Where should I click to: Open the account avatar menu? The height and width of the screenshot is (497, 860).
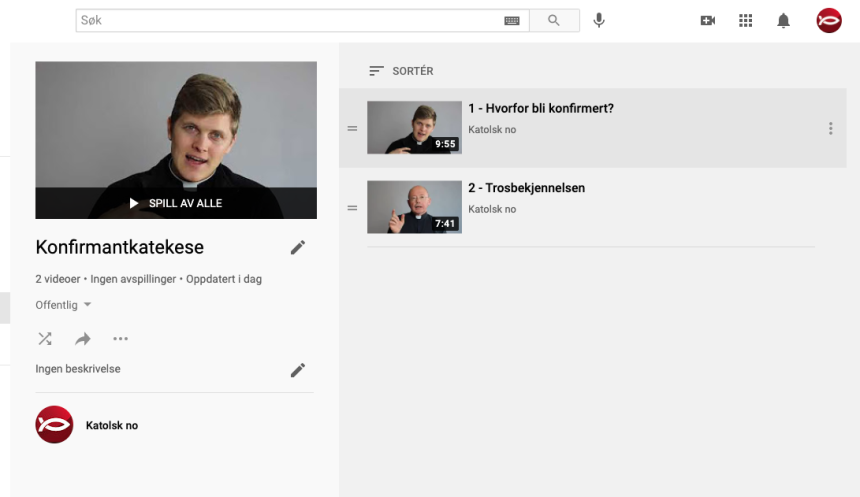coord(829,21)
